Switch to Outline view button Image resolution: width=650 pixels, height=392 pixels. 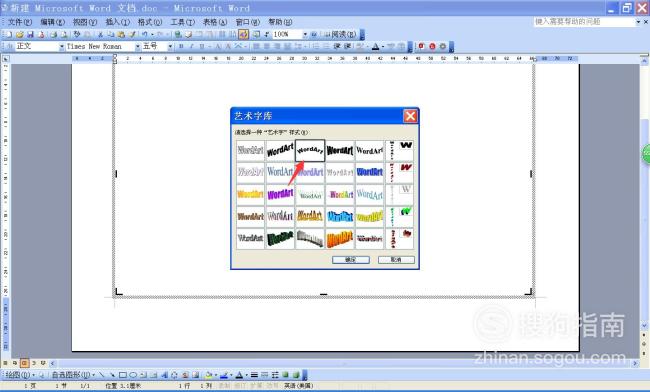click(x=34, y=363)
